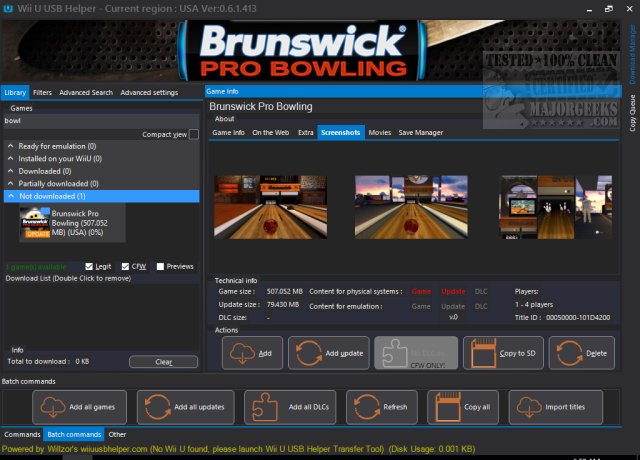Click the Powered by Willzor's status bar text
The height and width of the screenshot is (460, 640).
[x=238, y=449]
